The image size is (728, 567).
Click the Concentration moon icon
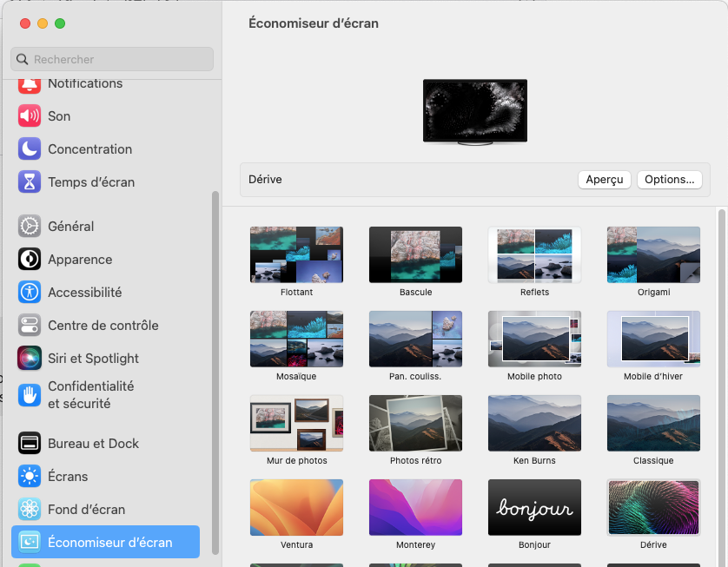pos(30,149)
